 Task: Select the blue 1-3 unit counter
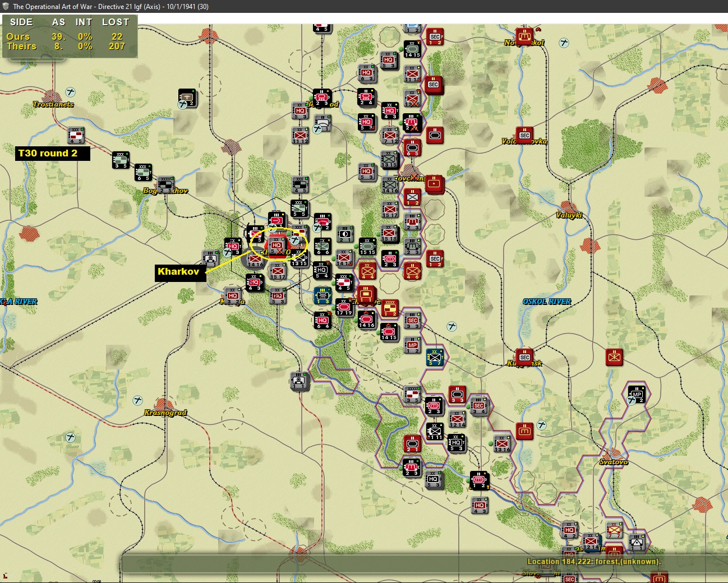pos(322,295)
